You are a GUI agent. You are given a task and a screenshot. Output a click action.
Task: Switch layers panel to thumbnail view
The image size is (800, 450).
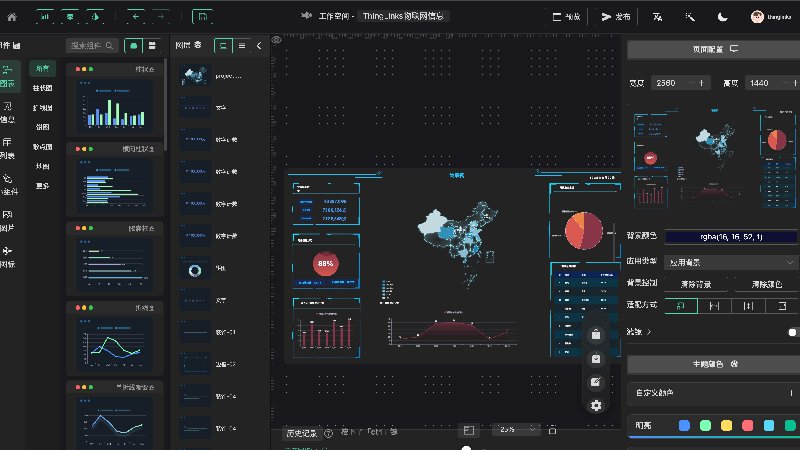click(223, 46)
